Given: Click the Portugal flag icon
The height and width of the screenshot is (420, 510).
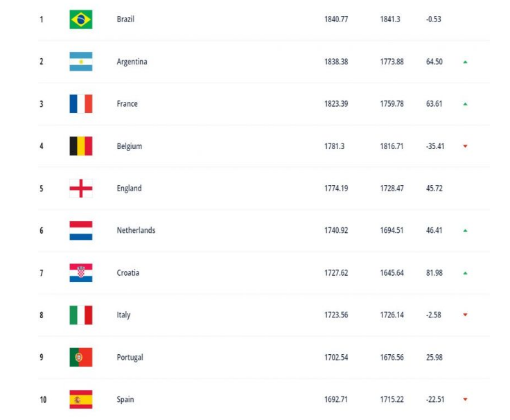Looking at the screenshot, I should tap(81, 358).
